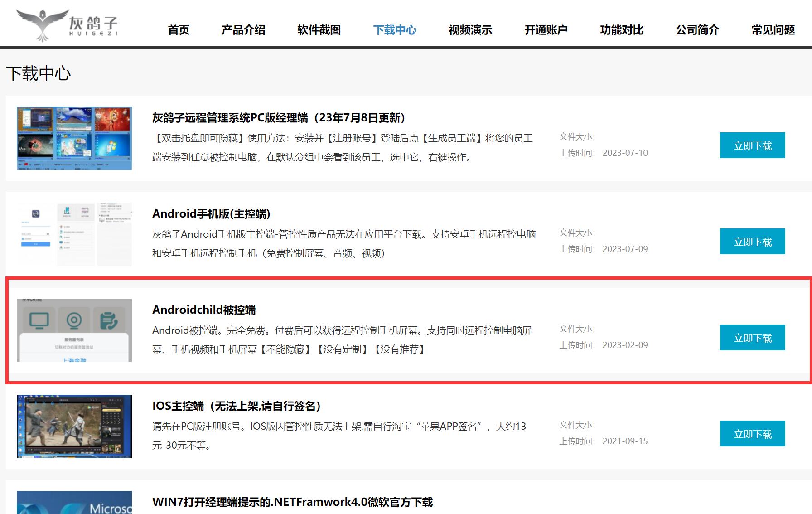This screenshot has height=514, width=812.
Task: Open the WIN7 .NETFramwork4.0 download title
Action: (x=292, y=502)
